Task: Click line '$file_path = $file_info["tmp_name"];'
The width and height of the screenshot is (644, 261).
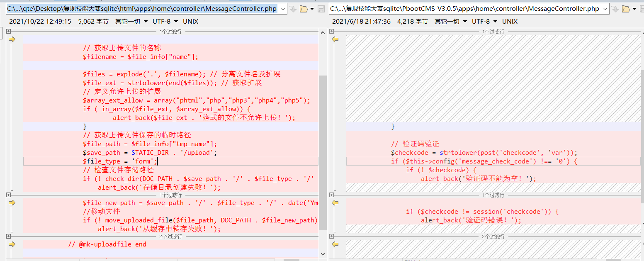Action: [x=150, y=144]
